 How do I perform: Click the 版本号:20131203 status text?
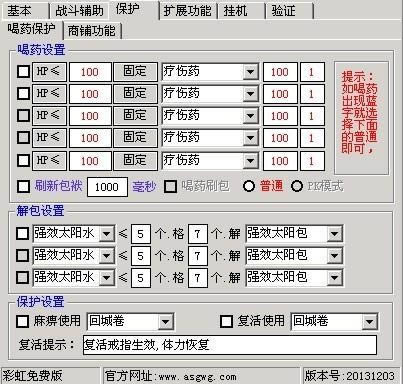point(349,376)
